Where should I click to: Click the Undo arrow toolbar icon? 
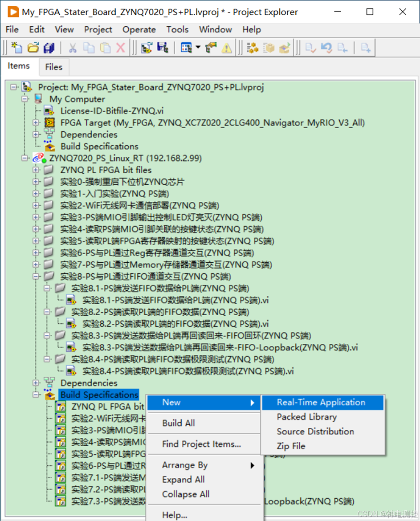326,48
